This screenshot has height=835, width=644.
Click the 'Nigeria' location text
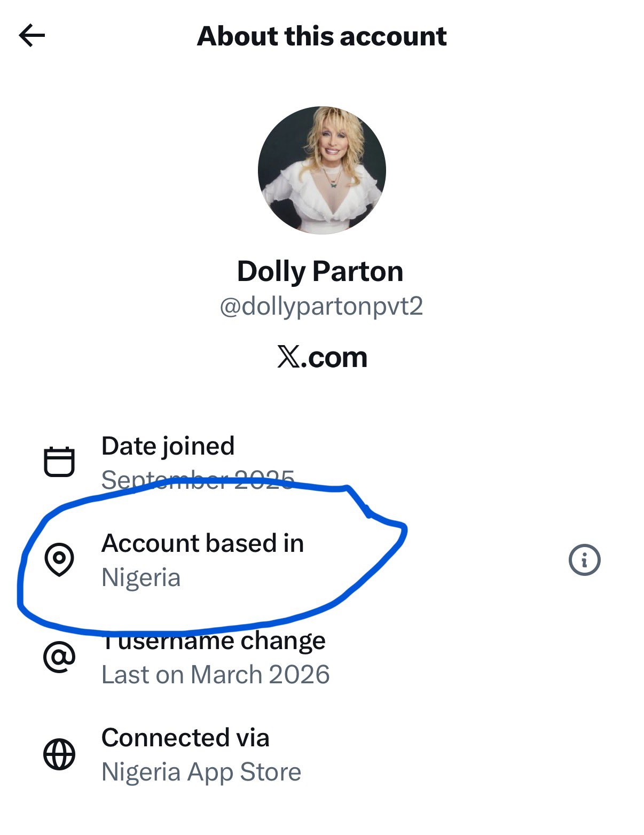point(141,578)
